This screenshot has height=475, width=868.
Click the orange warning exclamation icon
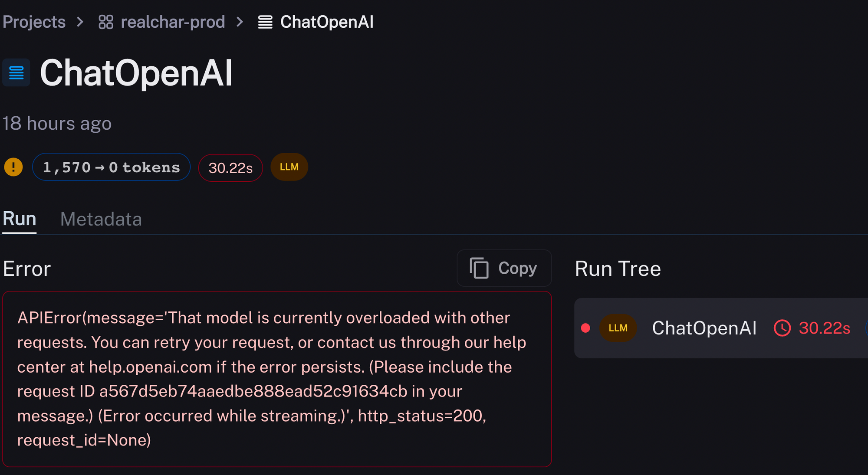pos(13,167)
